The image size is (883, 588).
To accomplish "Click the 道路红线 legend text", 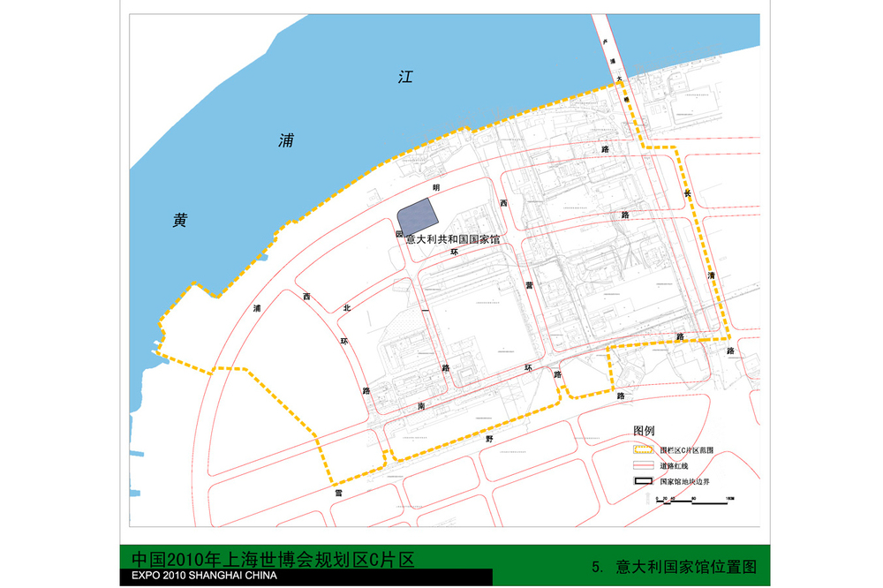I will pyautogui.click(x=675, y=465).
